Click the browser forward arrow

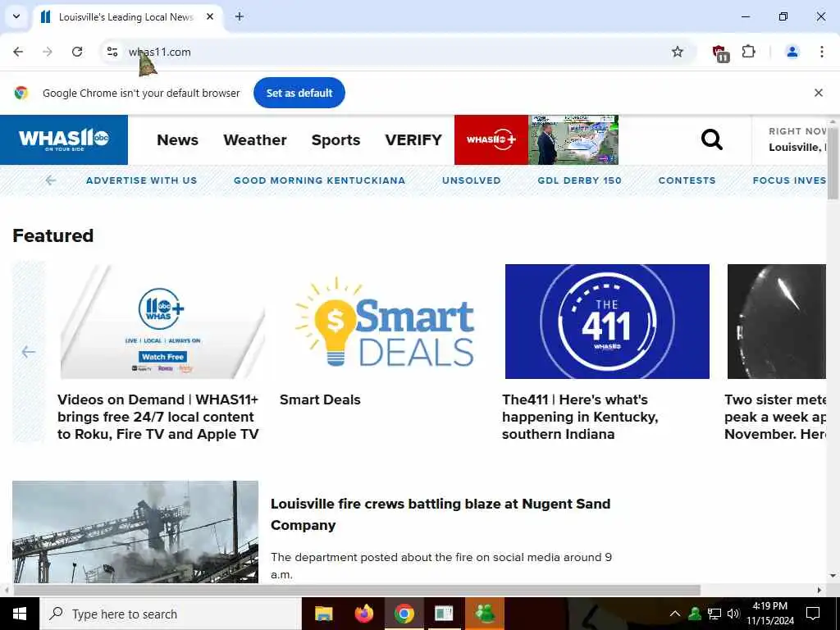click(48, 52)
